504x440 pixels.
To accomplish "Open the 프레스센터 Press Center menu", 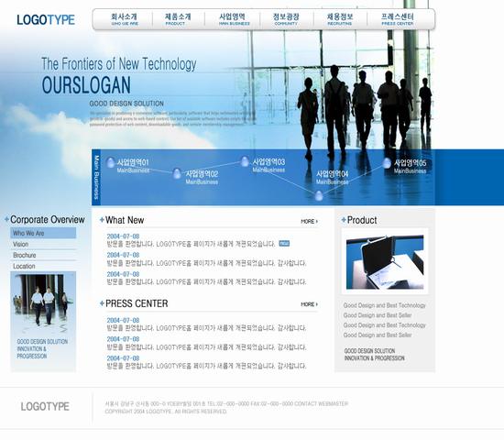I will coord(398,19).
